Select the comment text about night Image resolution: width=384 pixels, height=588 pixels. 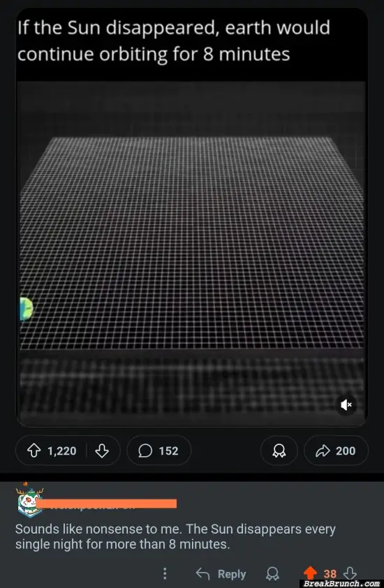coord(175,536)
